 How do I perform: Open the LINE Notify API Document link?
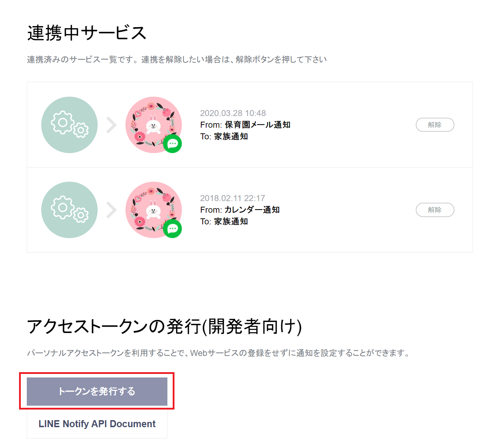97,424
